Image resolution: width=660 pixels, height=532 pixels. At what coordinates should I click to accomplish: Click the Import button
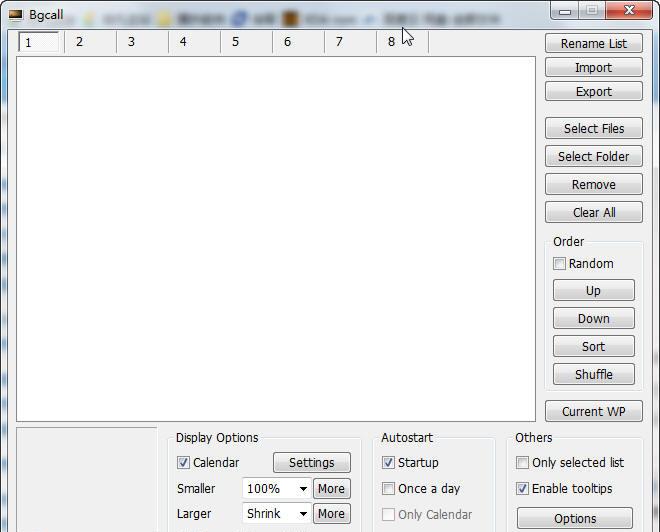[x=594, y=68]
